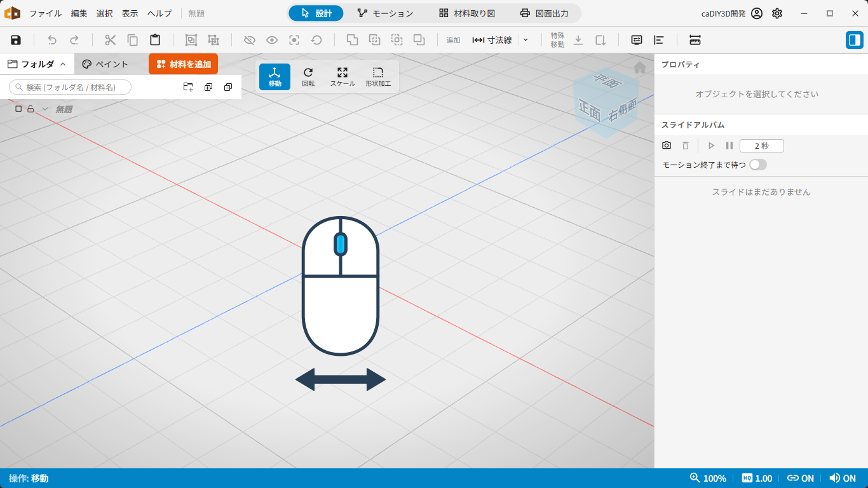Click the save floppy disk icon
This screenshot has width=868, height=488.
coord(16,40)
